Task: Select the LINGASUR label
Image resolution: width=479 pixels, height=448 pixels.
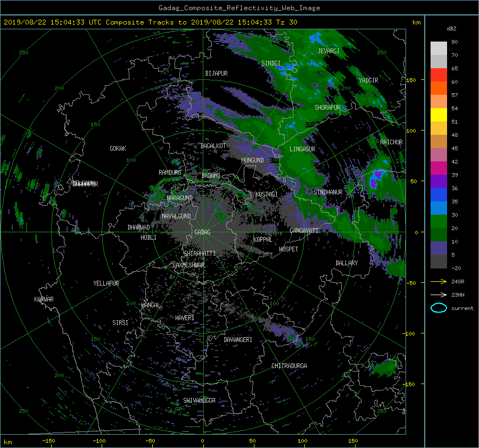Action: tap(302, 149)
